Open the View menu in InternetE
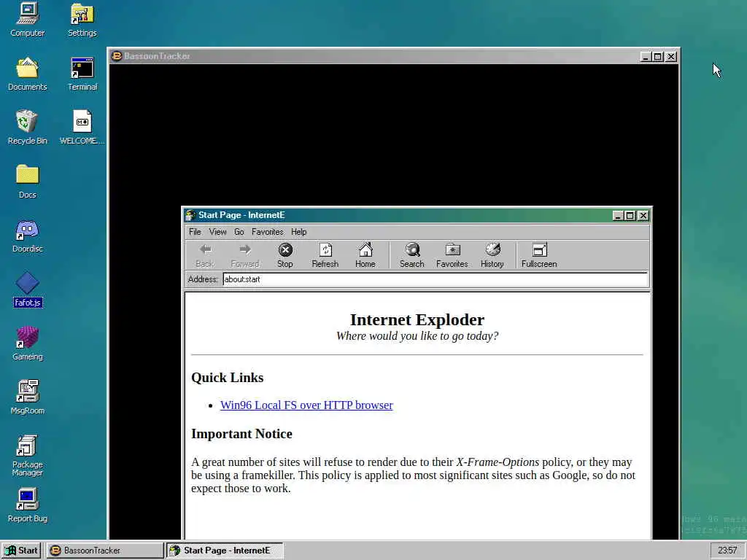The image size is (747, 560). (217, 232)
